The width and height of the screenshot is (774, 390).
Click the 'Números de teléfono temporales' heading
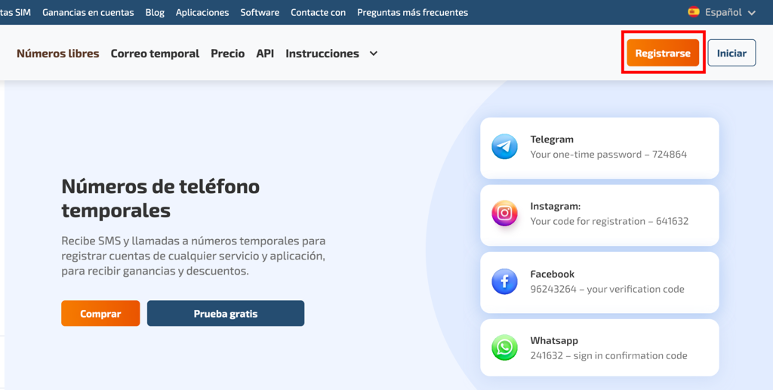point(160,198)
